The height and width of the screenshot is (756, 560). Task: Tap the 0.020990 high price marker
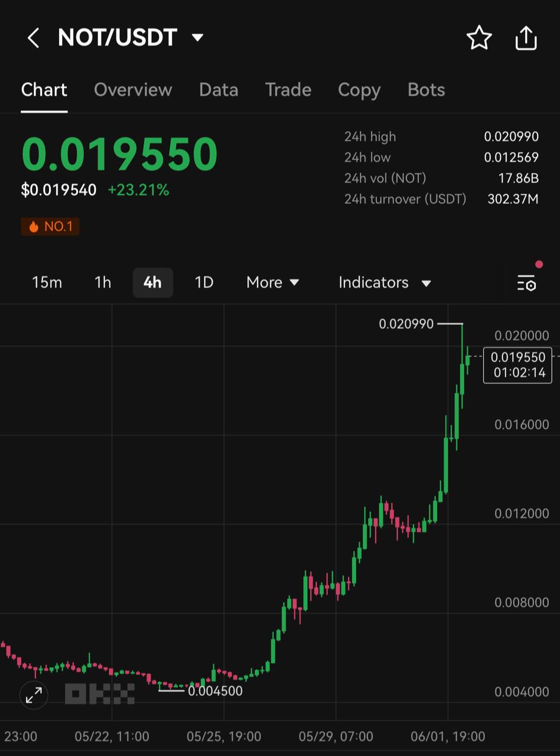click(x=406, y=324)
